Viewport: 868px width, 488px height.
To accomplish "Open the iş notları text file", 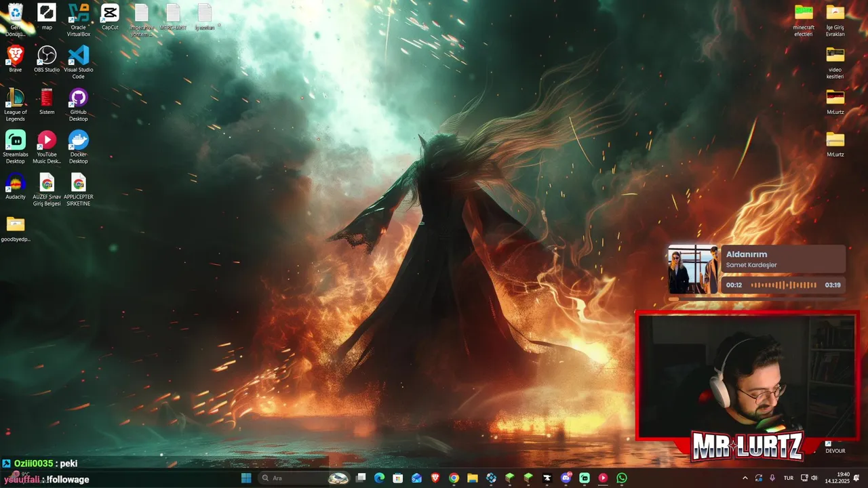I will [x=205, y=17].
